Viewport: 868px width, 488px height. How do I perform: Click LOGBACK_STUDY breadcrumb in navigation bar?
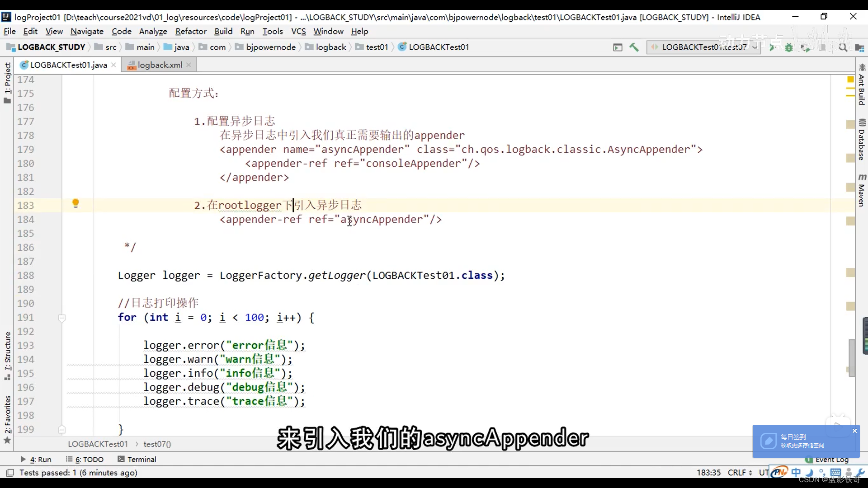46,47
